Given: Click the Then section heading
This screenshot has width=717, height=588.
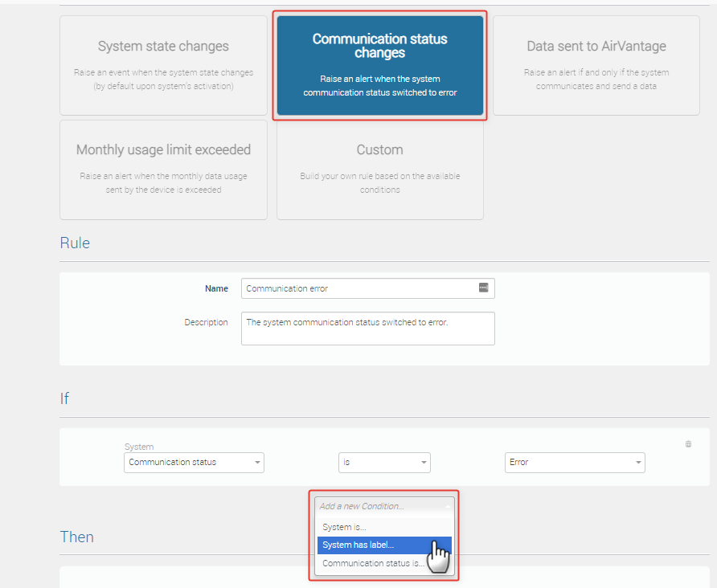Looking at the screenshot, I should 77,537.
